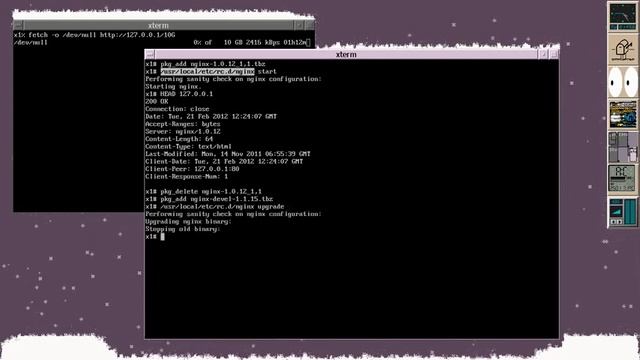Click the workspace pager dock applet
This screenshot has width=640, height=360.
point(622,147)
